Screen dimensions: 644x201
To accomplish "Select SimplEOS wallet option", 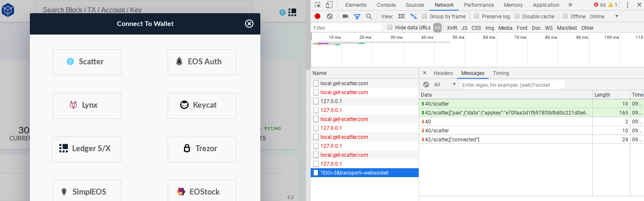I will click(87, 190).
